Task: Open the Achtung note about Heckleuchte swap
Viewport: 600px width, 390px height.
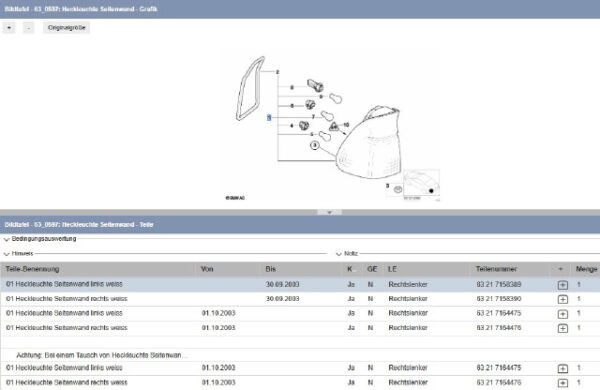Action: [x=102, y=355]
